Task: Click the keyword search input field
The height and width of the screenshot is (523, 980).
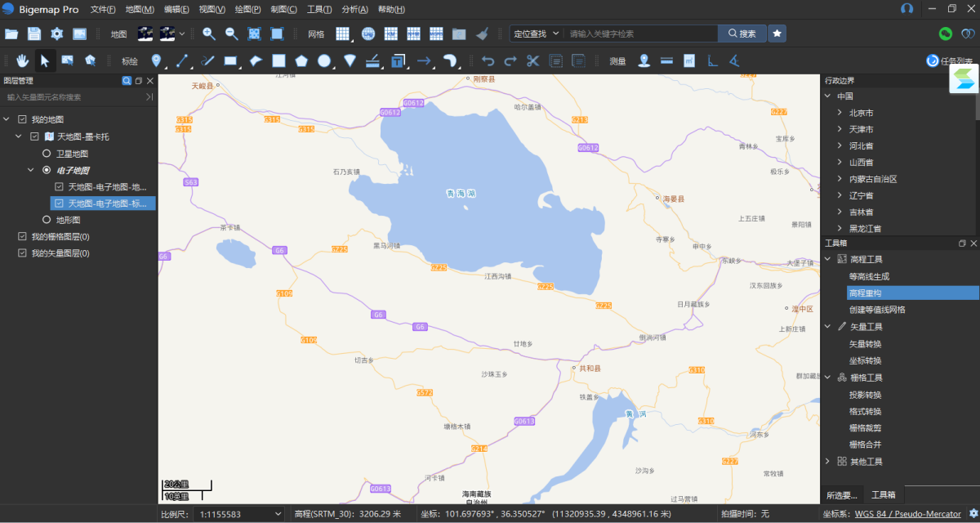Action: 640,34
